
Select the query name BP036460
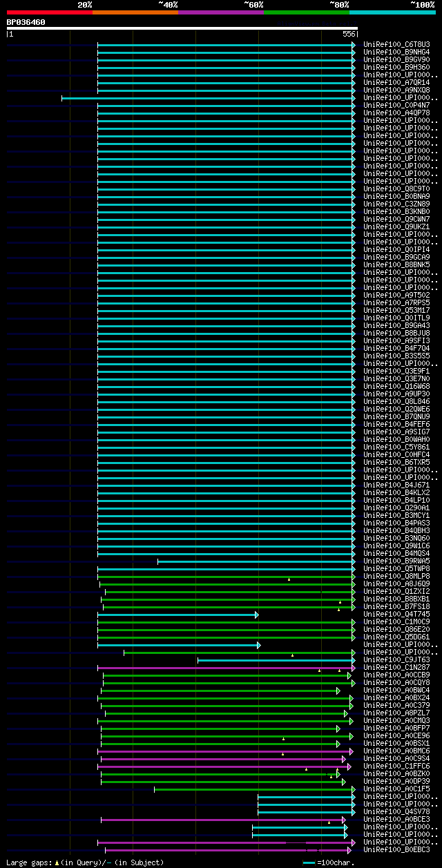click(x=26, y=22)
